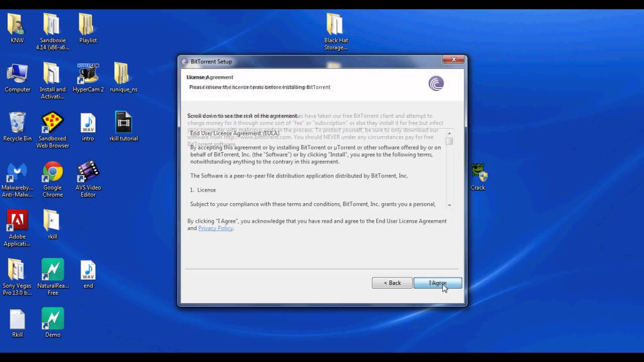
Task: Select the rkill tutorial video file
Action: click(x=123, y=126)
